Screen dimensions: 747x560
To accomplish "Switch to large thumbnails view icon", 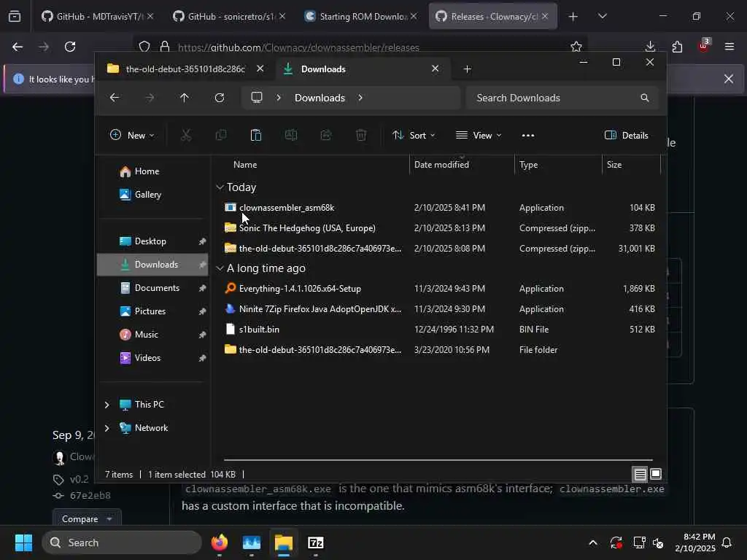I will click(656, 474).
